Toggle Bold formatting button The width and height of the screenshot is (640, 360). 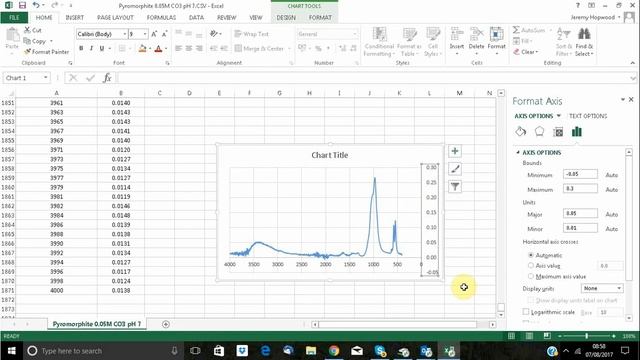81,48
